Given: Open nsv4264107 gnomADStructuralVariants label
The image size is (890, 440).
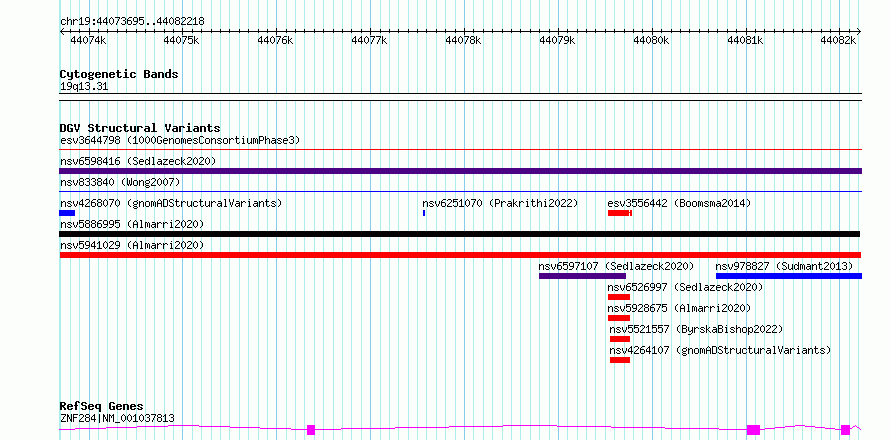Looking at the screenshot, I should [x=720, y=350].
